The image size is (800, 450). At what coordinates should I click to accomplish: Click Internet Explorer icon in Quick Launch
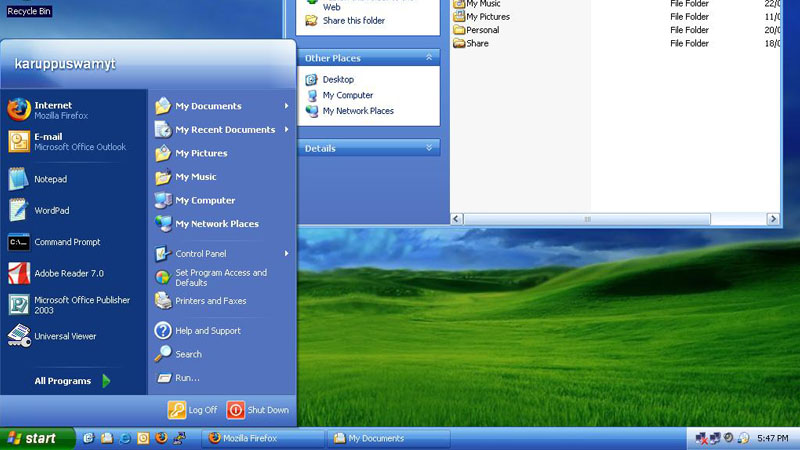(x=124, y=438)
